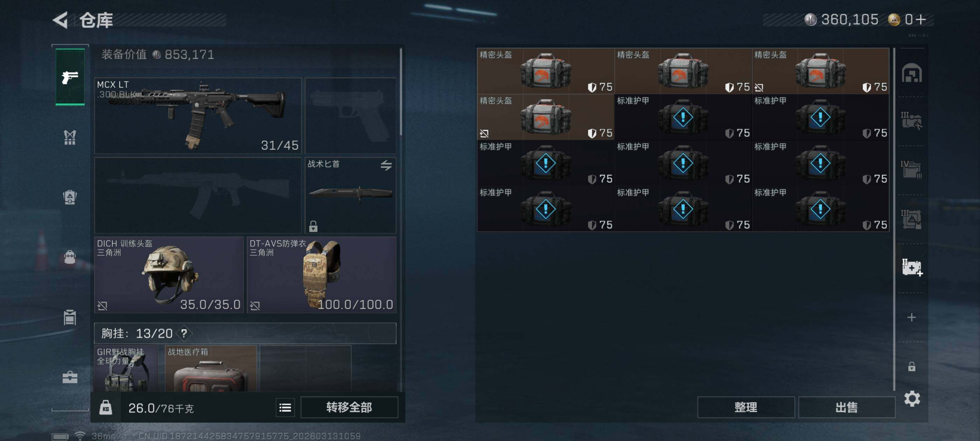Select the pistol weapons category tab
This screenshot has height=441, width=980.
tap(70, 77)
